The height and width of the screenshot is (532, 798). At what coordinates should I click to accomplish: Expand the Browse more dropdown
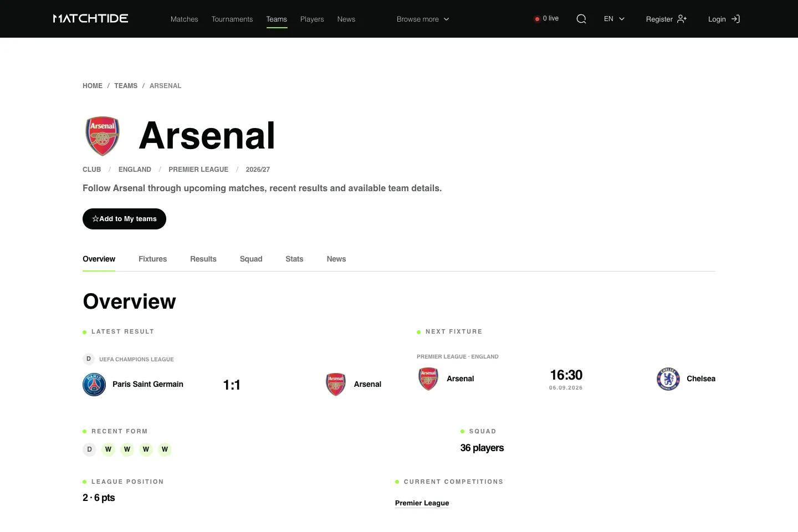pyautogui.click(x=423, y=19)
